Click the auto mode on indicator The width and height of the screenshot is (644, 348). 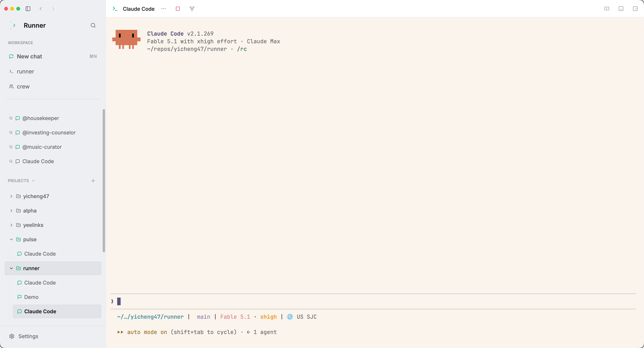click(x=142, y=332)
